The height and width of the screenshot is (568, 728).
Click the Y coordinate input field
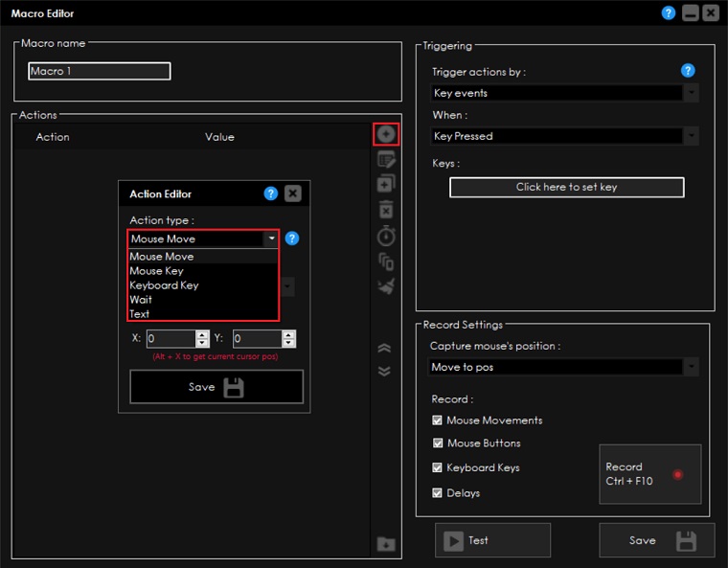258,338
